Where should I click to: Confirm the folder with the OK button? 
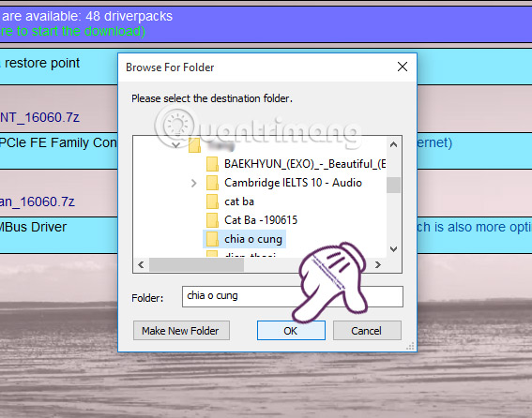click(291, 330)
